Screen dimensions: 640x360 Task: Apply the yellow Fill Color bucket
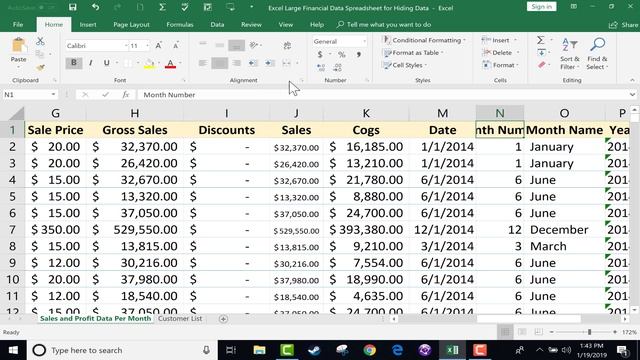(149, 64)
